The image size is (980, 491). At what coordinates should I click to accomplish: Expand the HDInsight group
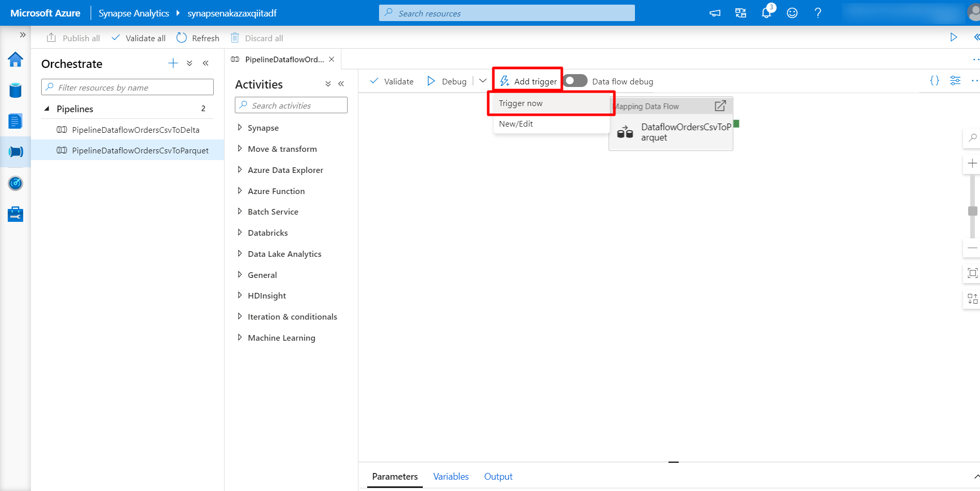pyautogui.click(x=239, y=295)
